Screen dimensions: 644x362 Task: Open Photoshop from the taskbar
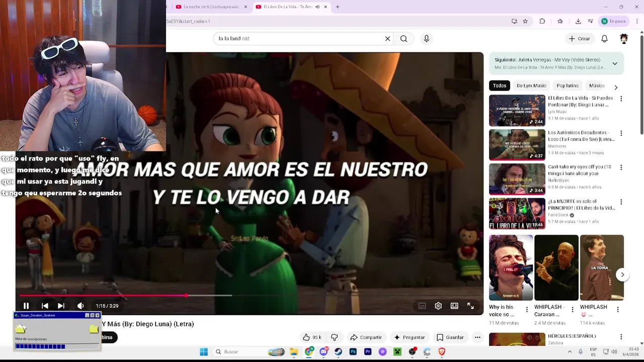click(353, 352)
